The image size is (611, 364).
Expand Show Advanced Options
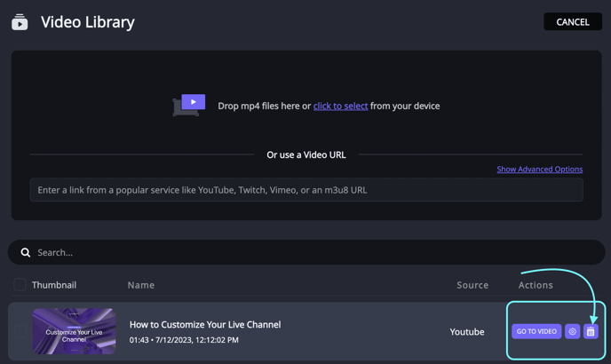coord(540,170)
